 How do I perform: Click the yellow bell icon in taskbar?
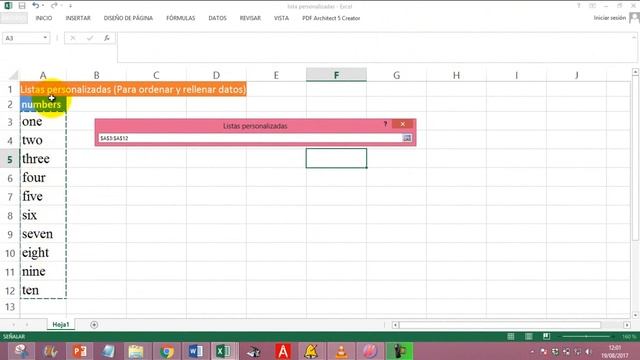311,351
